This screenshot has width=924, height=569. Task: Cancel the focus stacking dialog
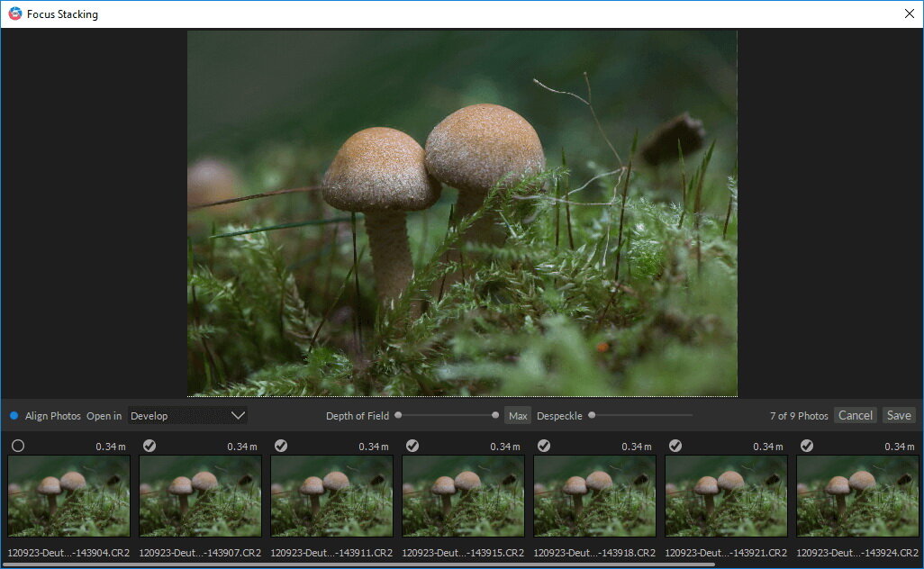point(855,415)
